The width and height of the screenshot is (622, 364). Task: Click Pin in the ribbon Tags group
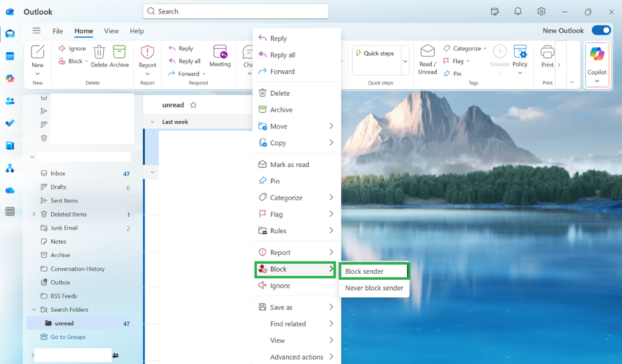pos(452,73)
